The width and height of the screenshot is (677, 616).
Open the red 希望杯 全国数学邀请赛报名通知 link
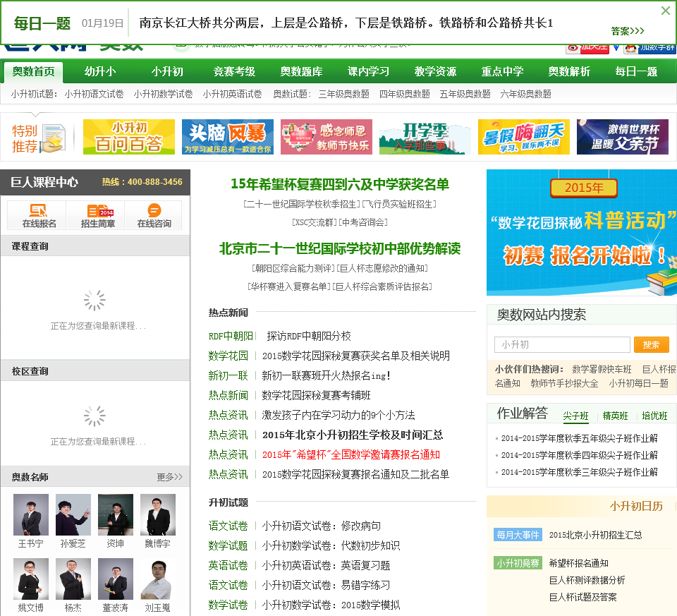point(350,454)
